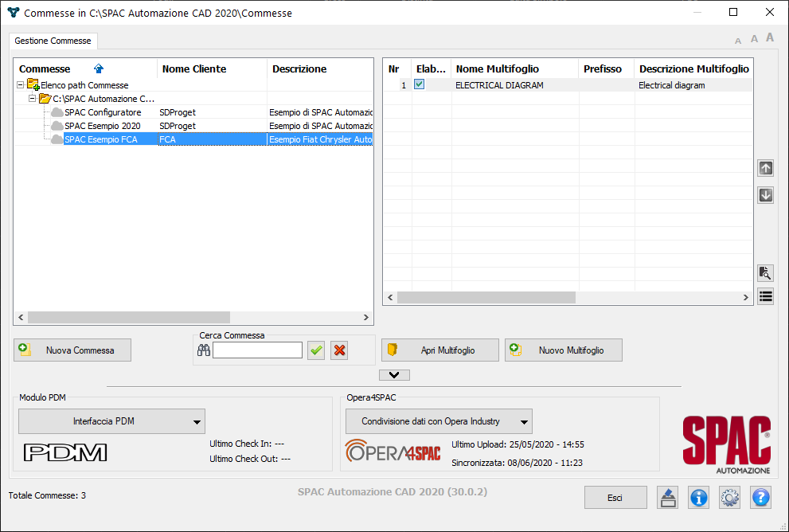Set the smallest font size A
This screenshot has width=789, height=532.
click(738, 41)
